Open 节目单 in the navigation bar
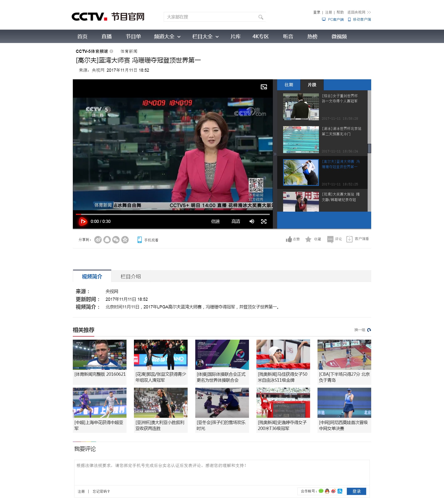Screen dimensions: 444x504 (x=133, y=37)
